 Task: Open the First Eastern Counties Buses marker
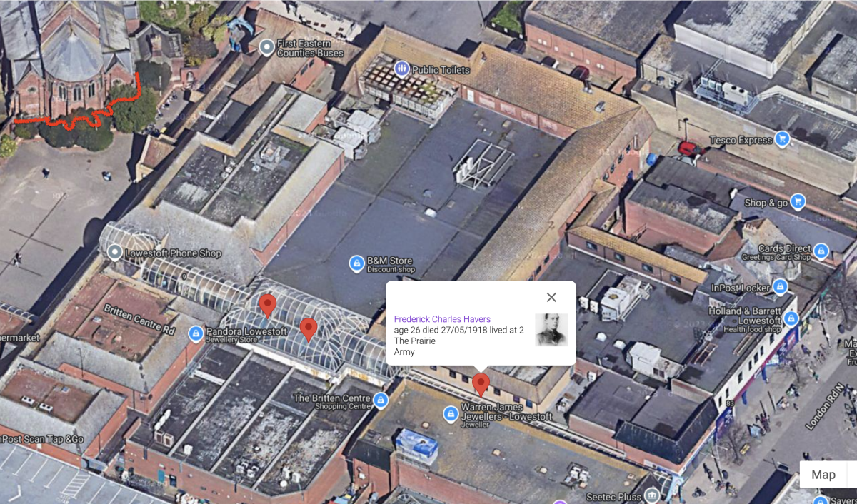click(267, 48)
